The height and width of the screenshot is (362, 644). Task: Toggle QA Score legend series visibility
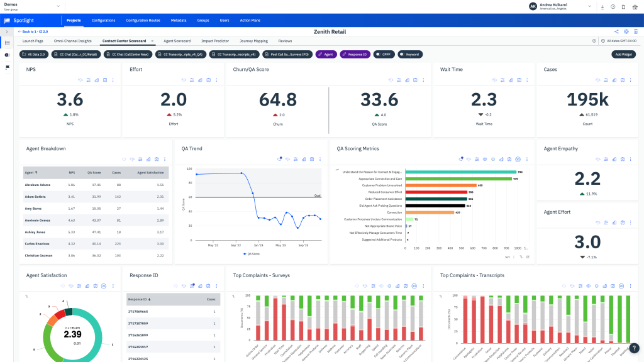(x=252, y=254)
